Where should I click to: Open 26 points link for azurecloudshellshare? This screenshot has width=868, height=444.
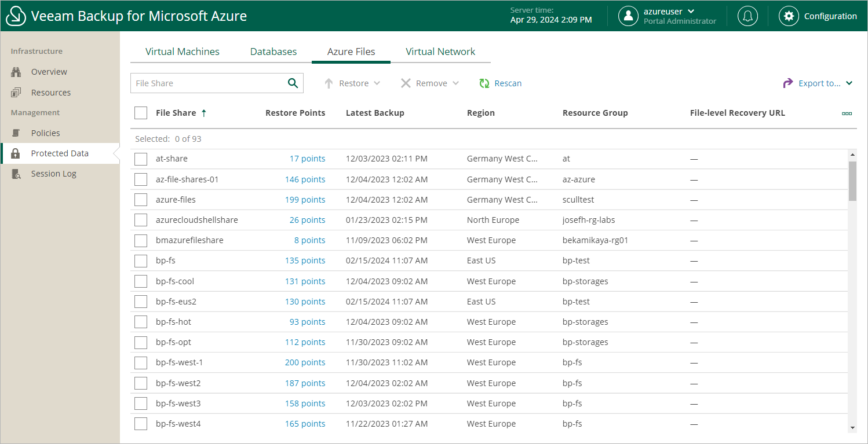[307, 220]
